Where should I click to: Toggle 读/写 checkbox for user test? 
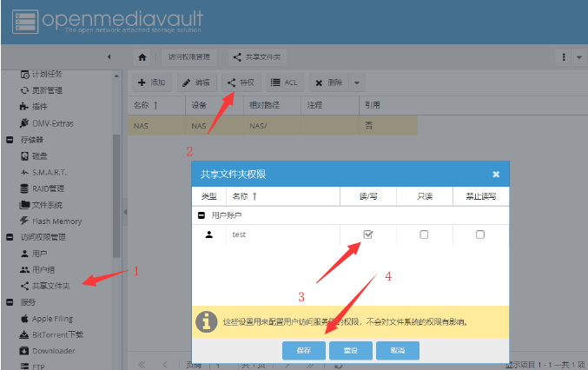click(368, 235)
